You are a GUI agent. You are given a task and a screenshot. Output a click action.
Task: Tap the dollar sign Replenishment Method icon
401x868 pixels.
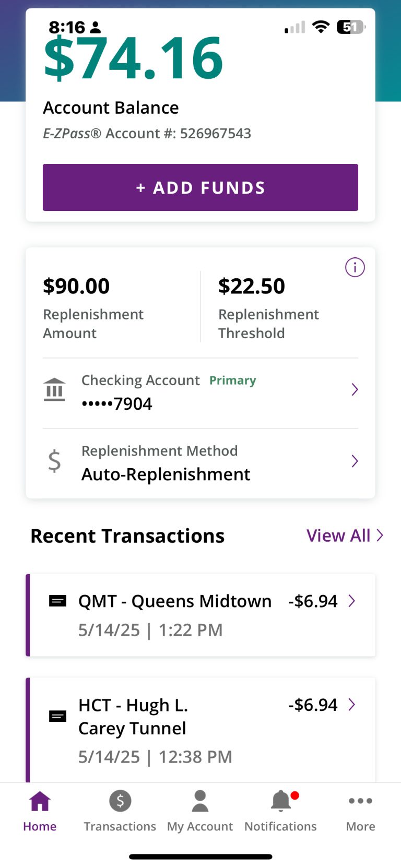click(x=54, y=461)
